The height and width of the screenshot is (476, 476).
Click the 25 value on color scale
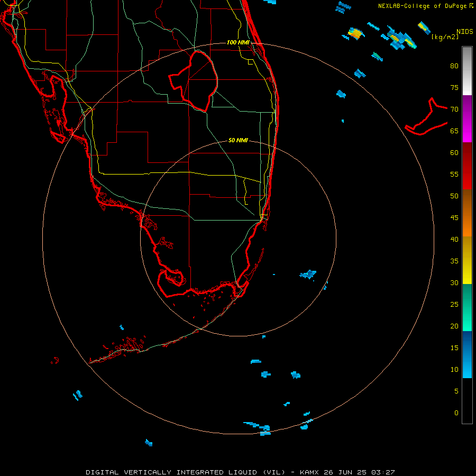point(454,305)
